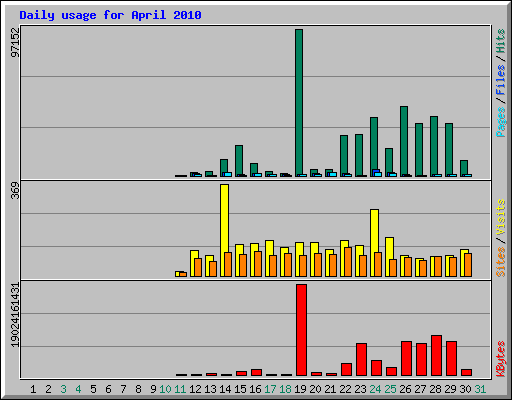Image resolution: width=512 pixels, height=400 pixels.
Task: Click green day label 31
Action: 480,389
